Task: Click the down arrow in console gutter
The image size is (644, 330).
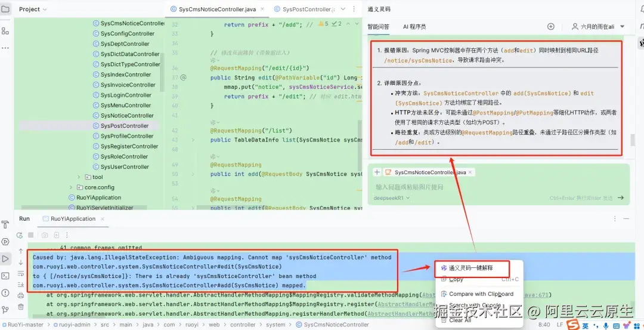Action: point(20,262)
